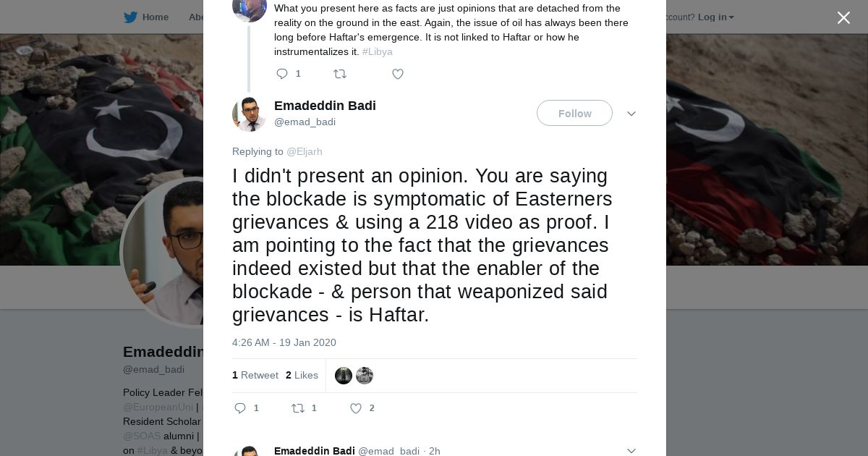The image size is (868, 456).
Task: Like the main tweet with 2 likes
Action: (356, 408)
